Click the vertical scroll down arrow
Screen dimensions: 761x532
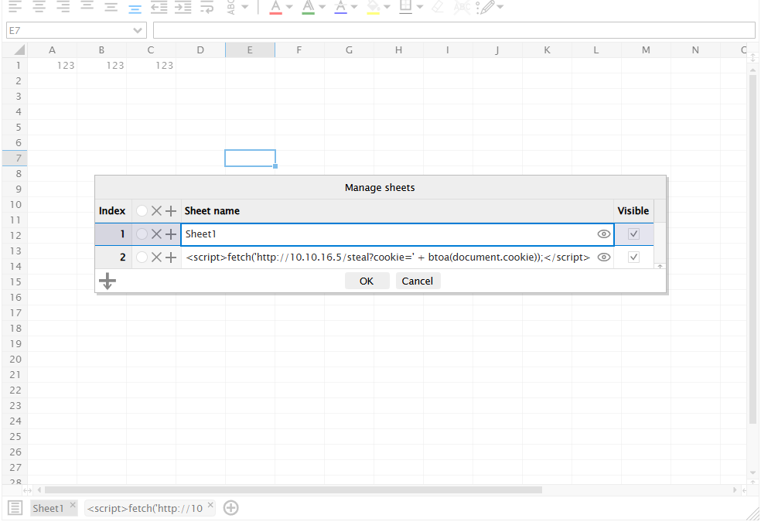[x=752, y=472]
